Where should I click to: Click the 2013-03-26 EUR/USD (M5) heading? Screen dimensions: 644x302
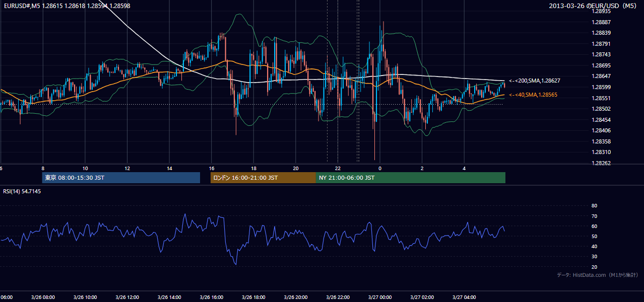tap(593, 6)
